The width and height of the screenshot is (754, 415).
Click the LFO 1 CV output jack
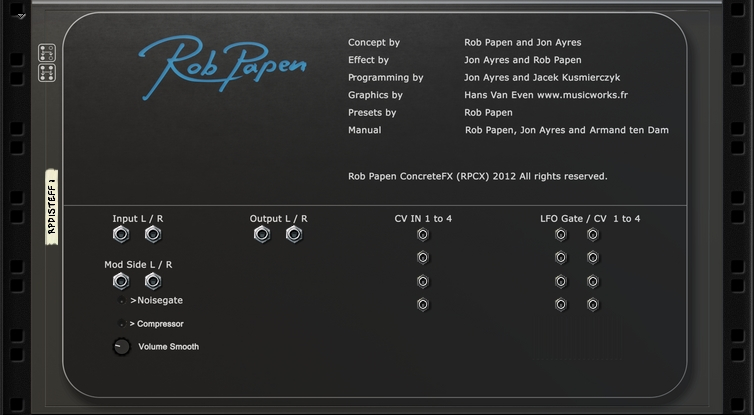tap(593, 235)
